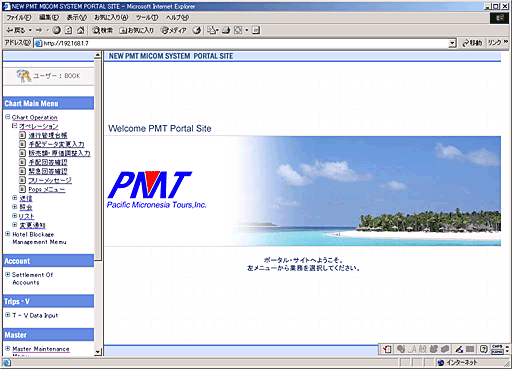Collapse the Chart Operation tree node
The image size is (512, 369).
coord(7,117)
